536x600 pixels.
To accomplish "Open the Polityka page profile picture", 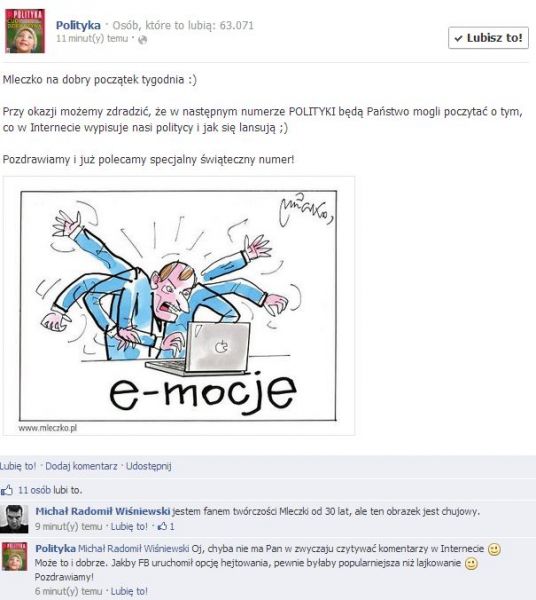I will 25,31.
